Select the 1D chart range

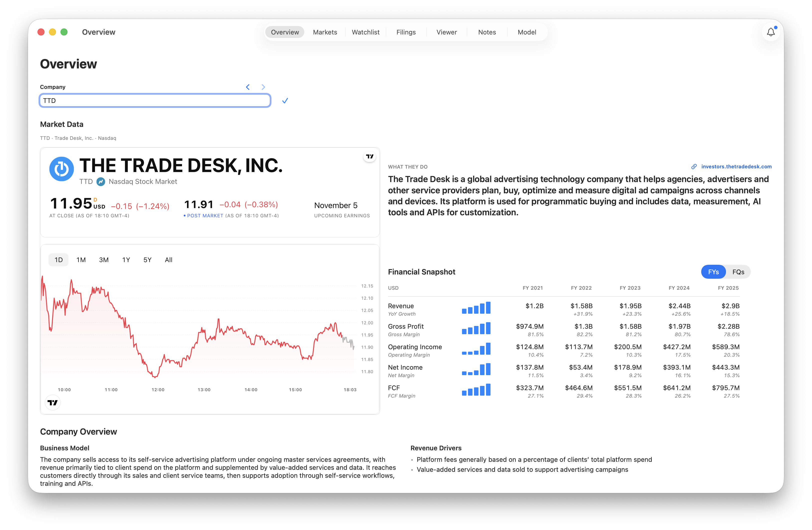[x=59, y=260]
